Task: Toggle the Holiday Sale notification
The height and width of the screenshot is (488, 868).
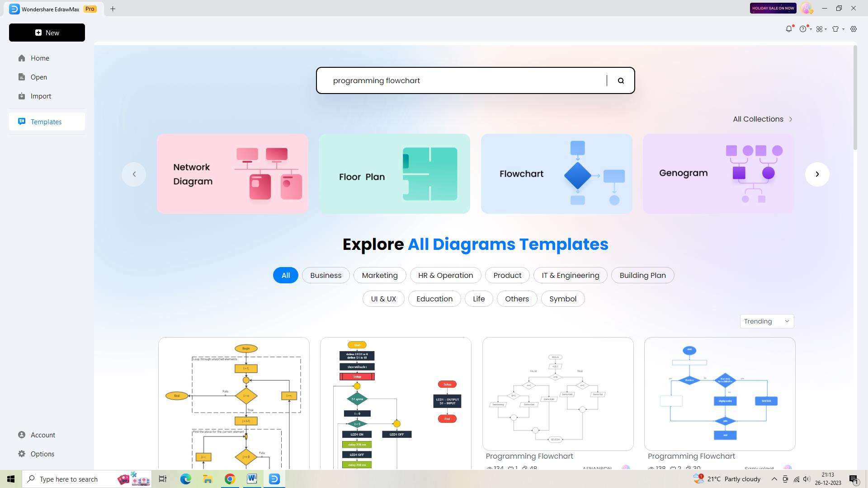Action: [772, 8]
